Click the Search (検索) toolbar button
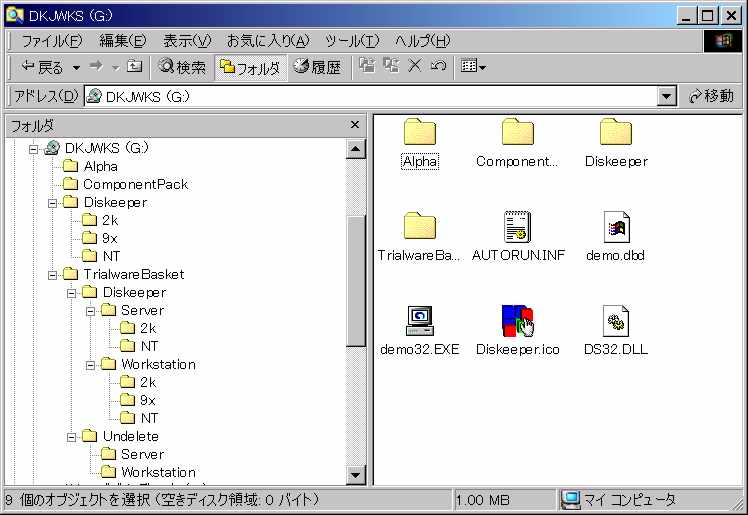 pyautogui.click(x=182, y=67)
